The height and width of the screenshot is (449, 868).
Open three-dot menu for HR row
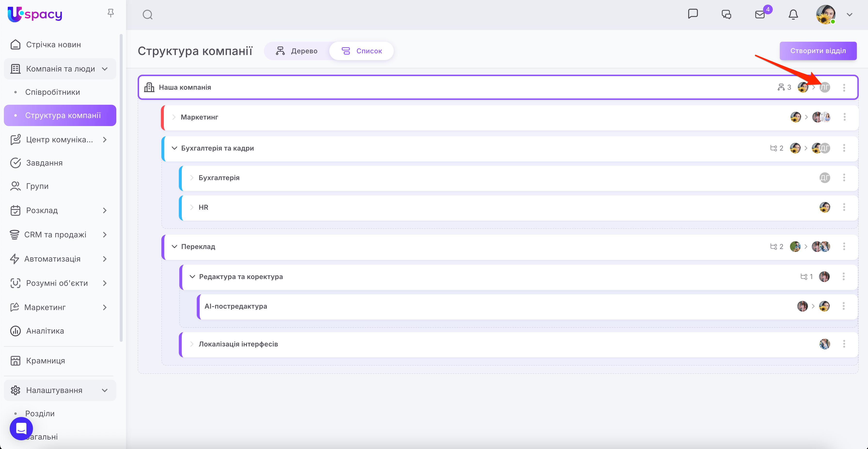844,207
